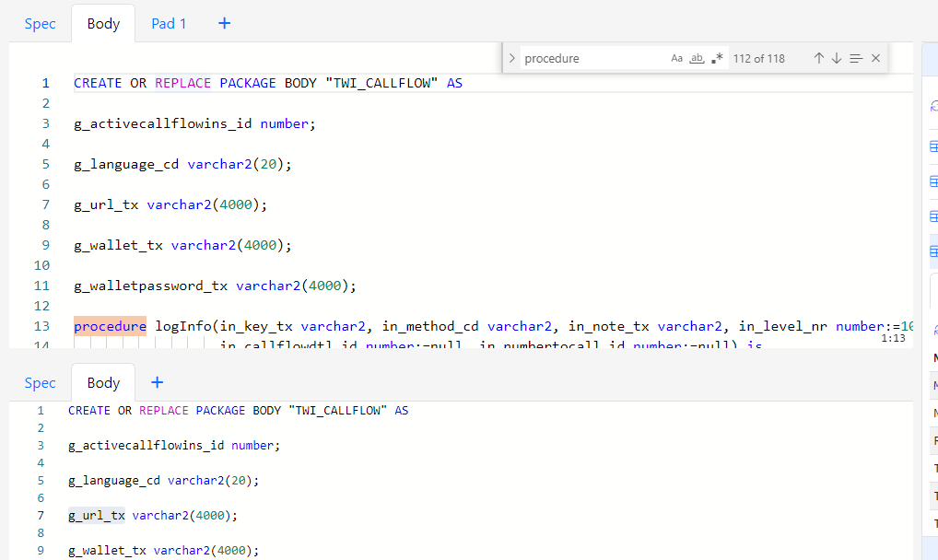Click line number 13 in the upper editor

[41, 326]
